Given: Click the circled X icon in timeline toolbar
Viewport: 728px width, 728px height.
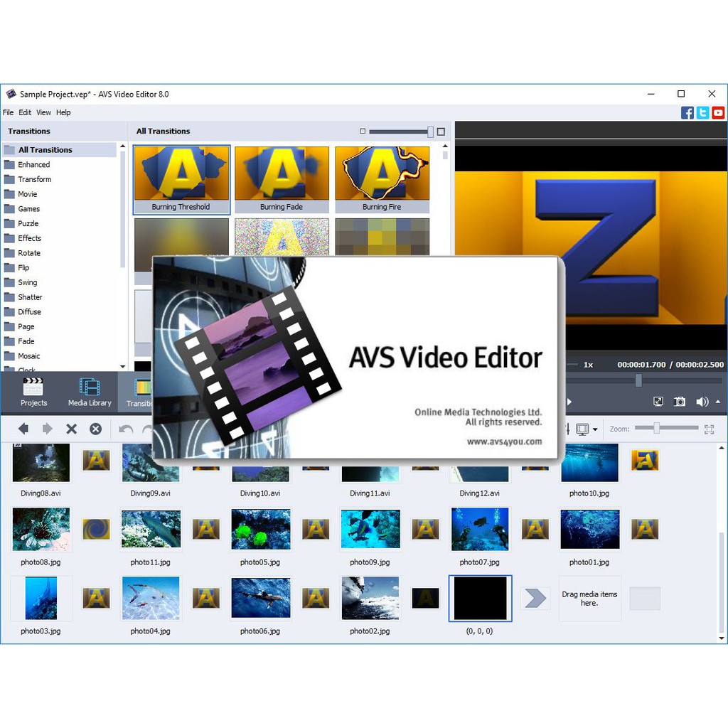Looking at the screenshot, I should 95,429.
